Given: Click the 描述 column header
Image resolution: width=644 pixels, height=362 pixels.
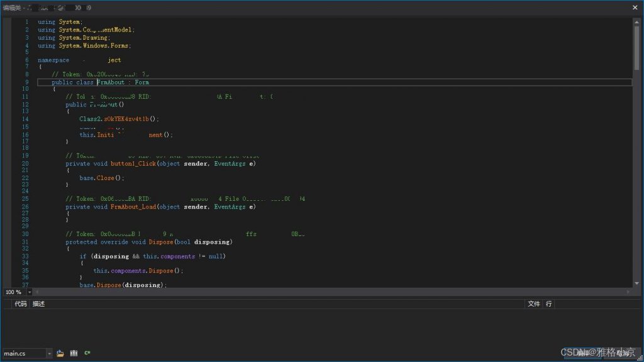Looking at the screenshot, I should tap(38, 304).
